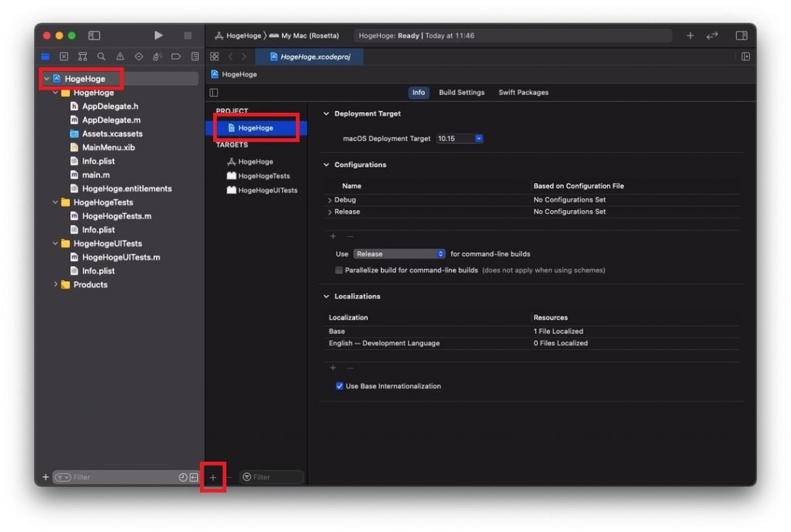The height and width of the screenshot is (532, 791).
Task: Add a configuration with the plus button
Action: tap(332, 236)
